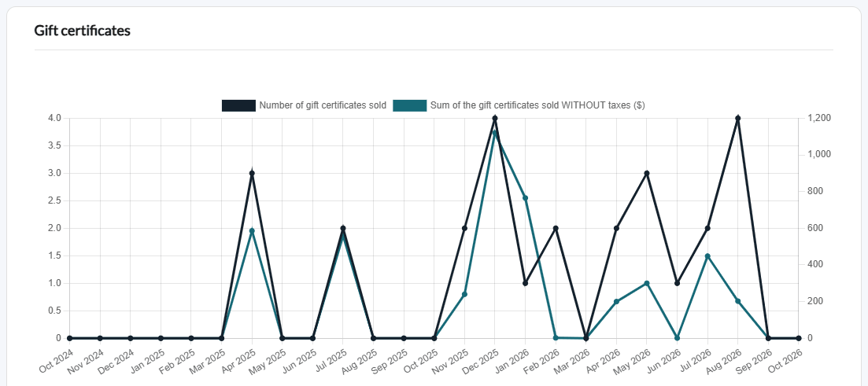The image size is (868, 386).
Task: Select dark series point at Apr 2025
Action: [252, 173]
